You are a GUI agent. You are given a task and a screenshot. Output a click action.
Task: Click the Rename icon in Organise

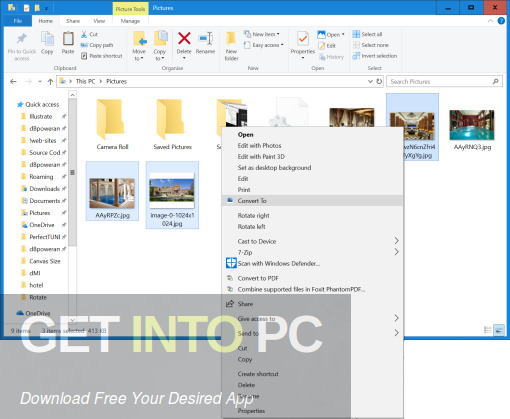(x=205, y=39)
